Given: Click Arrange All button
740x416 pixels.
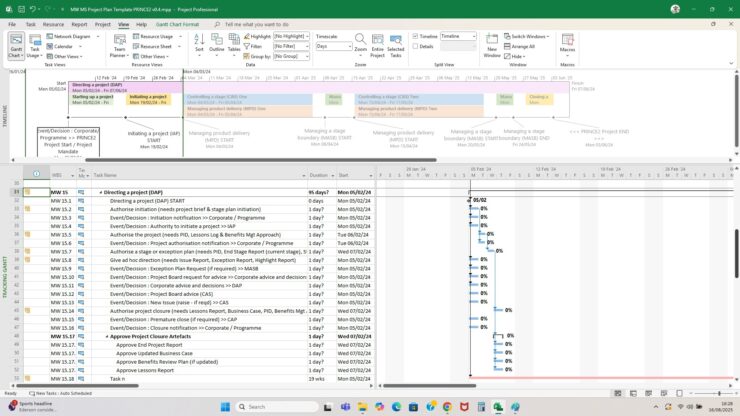Looking at the screenshot, I should (x=522, y=46).
